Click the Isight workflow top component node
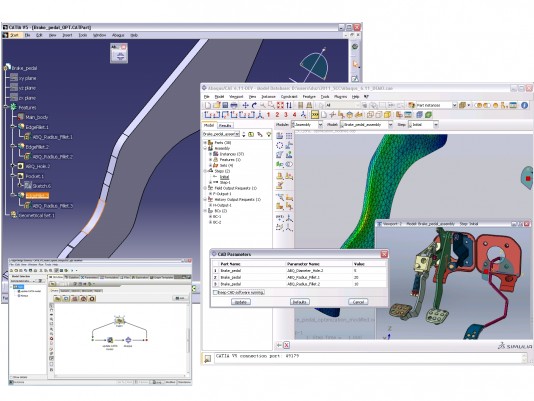This screenshot has height=401, width=534. [x=119, y=321]
